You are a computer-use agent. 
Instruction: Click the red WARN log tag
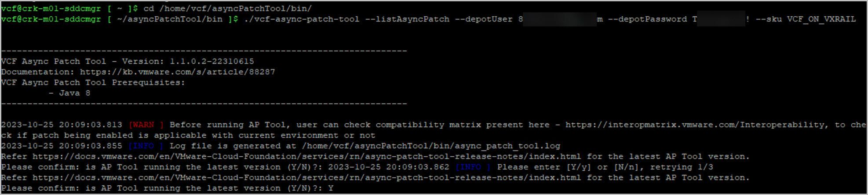(x=146, y=125)
